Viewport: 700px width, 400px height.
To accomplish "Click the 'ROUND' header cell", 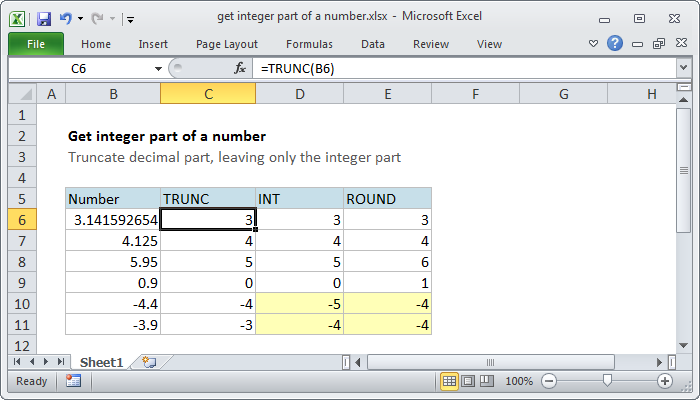I will coord(388,199).
